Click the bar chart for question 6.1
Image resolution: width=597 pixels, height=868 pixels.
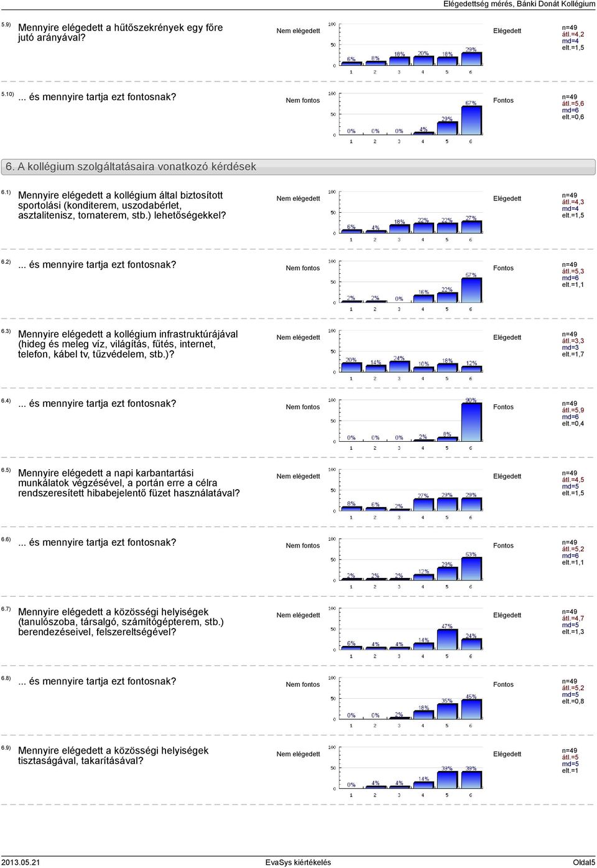tap(406, 217)
